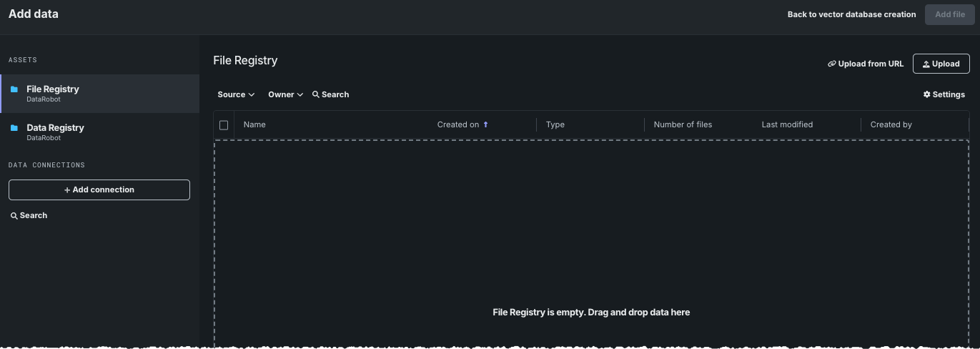980x349 pixels.
Task: Click the Settings gear icon
Action: [x=927, y=94]
